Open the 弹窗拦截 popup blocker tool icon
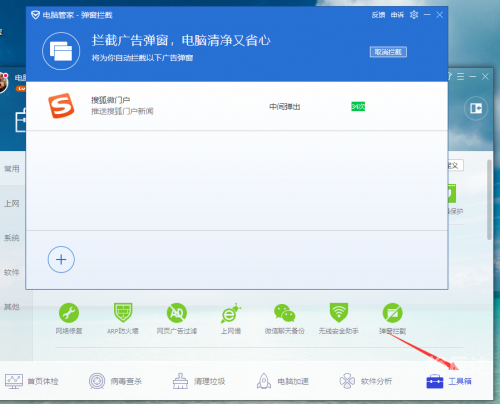This screenshot has width=500, height=404. [393, 313]
